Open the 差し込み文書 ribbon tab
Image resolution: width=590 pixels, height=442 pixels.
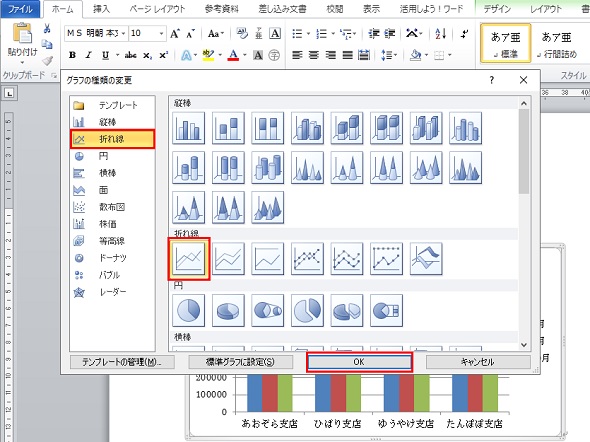(x=282, y=9)
